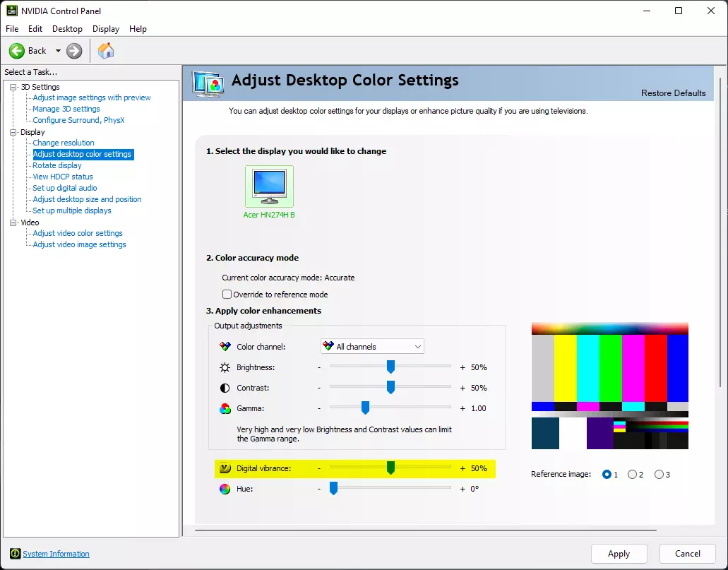
Task: Click the green Back arrow icon
Action: [x=17, y=51]
